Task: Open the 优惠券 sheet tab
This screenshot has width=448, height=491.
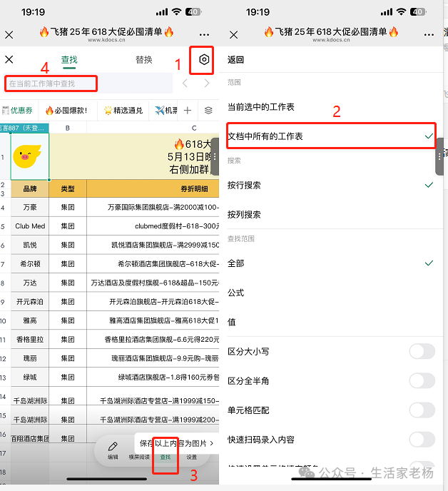Action: (19, 110)
